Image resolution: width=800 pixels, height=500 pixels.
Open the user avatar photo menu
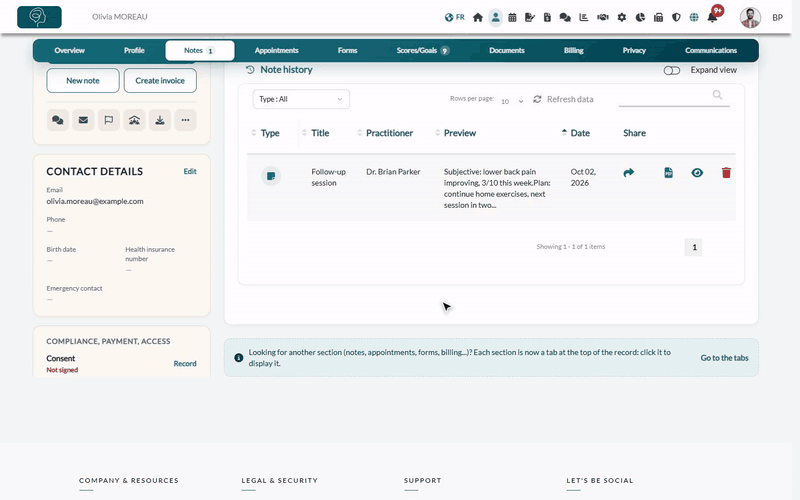pyautogui.click(x=750, y=17)
